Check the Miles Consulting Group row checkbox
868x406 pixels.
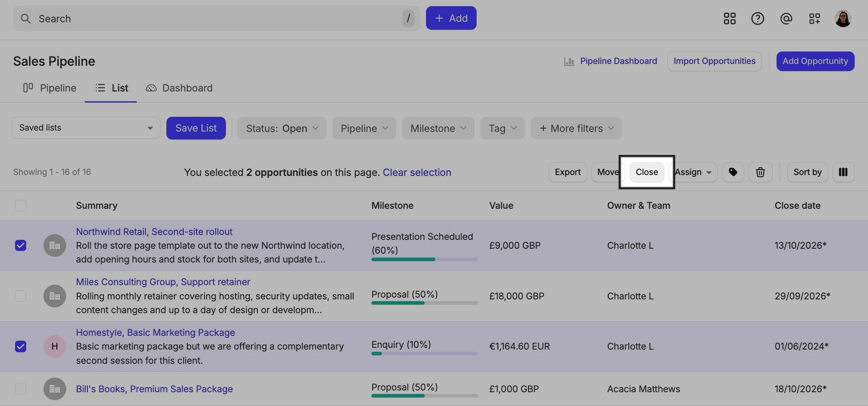[20, 296]
